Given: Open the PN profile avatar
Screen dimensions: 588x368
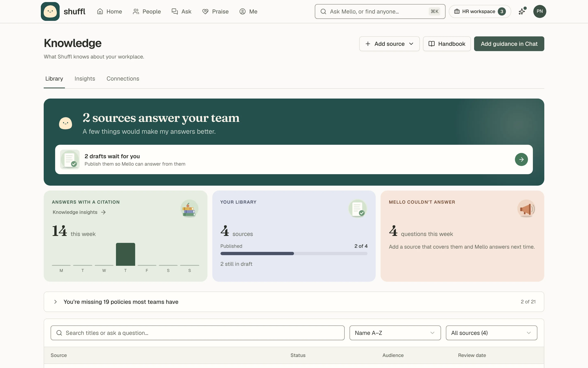Looking at the screenshot, I should [539, 11].
